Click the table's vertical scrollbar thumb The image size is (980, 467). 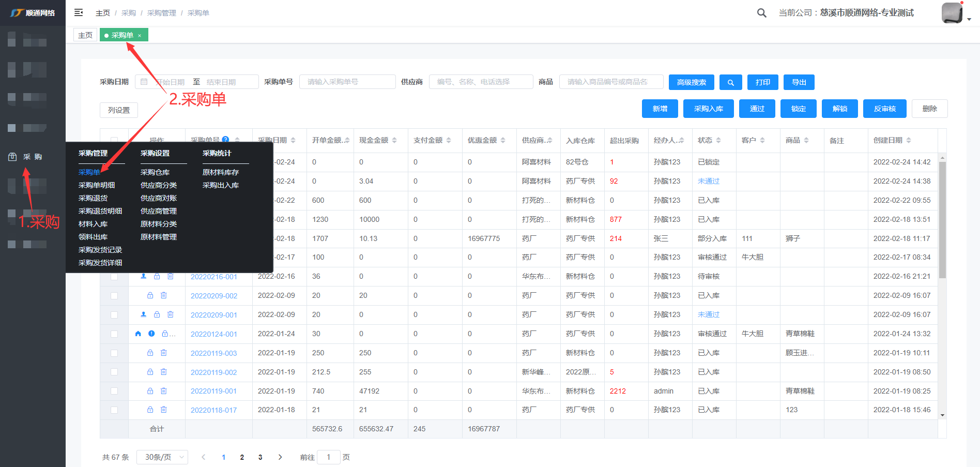(942, 220)
